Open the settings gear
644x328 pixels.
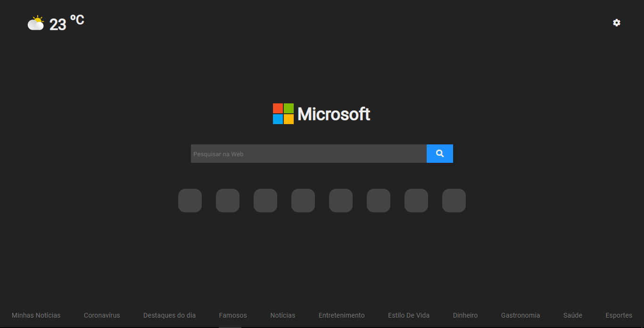coord(617,23)
